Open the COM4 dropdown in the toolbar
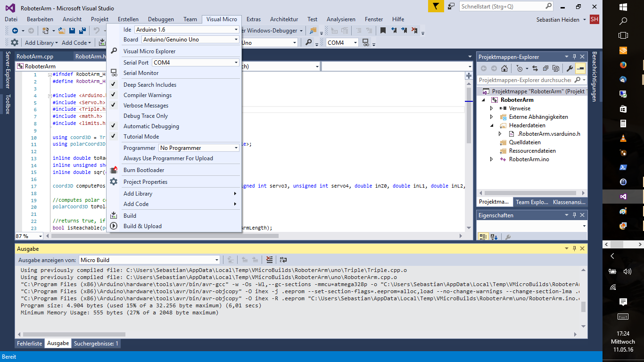 (x=342, y=42)
